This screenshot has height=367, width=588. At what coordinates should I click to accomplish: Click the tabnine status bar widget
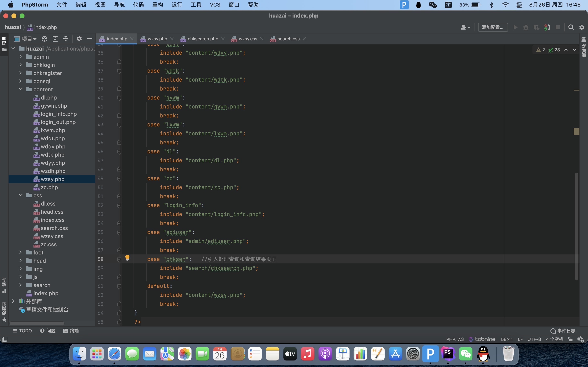482,339
